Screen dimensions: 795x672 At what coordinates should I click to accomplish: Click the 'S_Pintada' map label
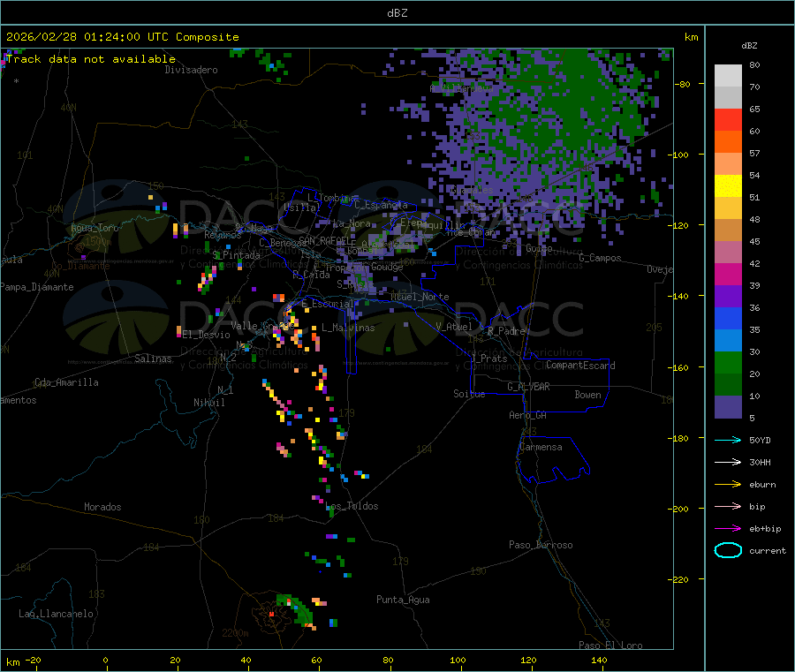tap(236, 255)
